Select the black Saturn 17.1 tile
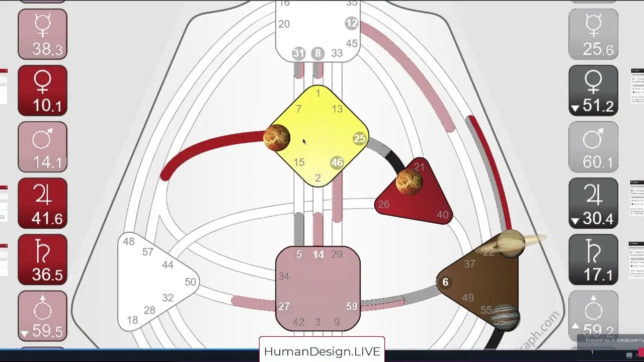 [x=594, y=259]
